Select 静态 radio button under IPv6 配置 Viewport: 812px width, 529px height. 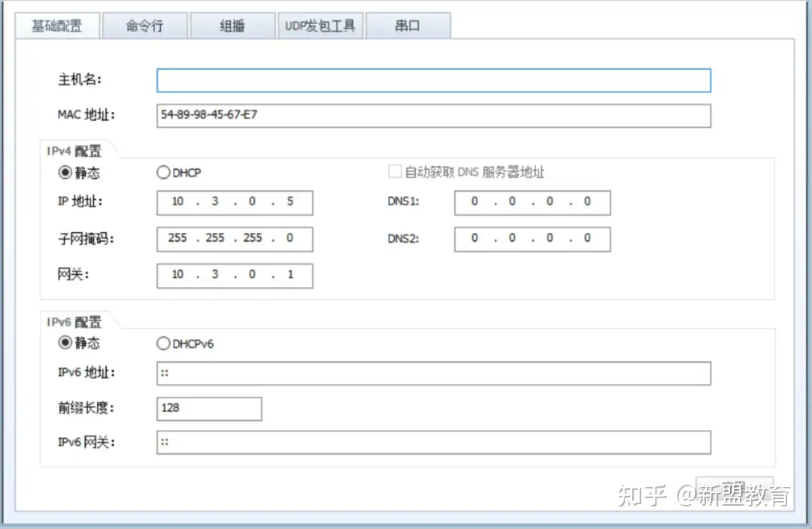click(x=65, y=343)
